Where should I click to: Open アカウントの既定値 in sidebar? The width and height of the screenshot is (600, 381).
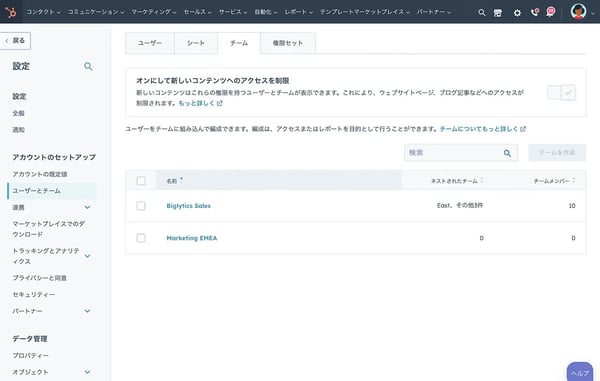pyautogui.click(x=40, y=174)
